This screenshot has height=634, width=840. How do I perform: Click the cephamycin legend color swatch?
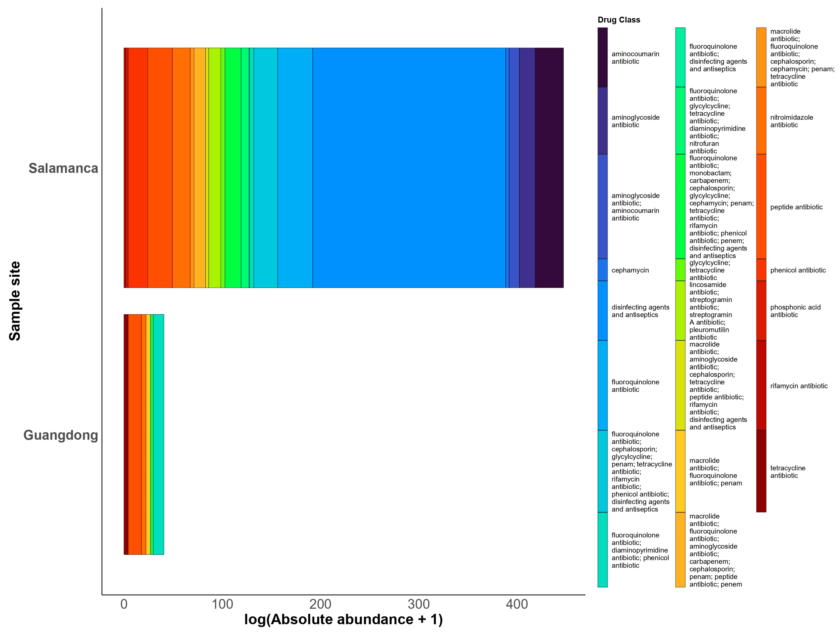pos(602,270)
